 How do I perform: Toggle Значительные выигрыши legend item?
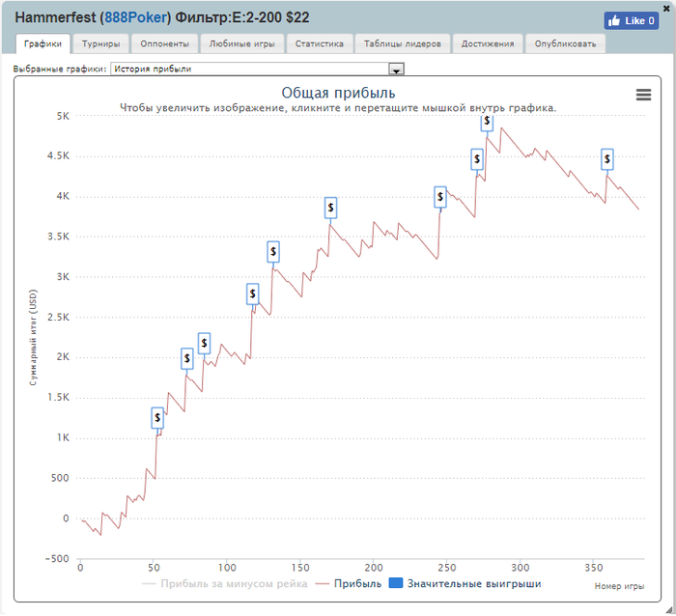(465, 584)
